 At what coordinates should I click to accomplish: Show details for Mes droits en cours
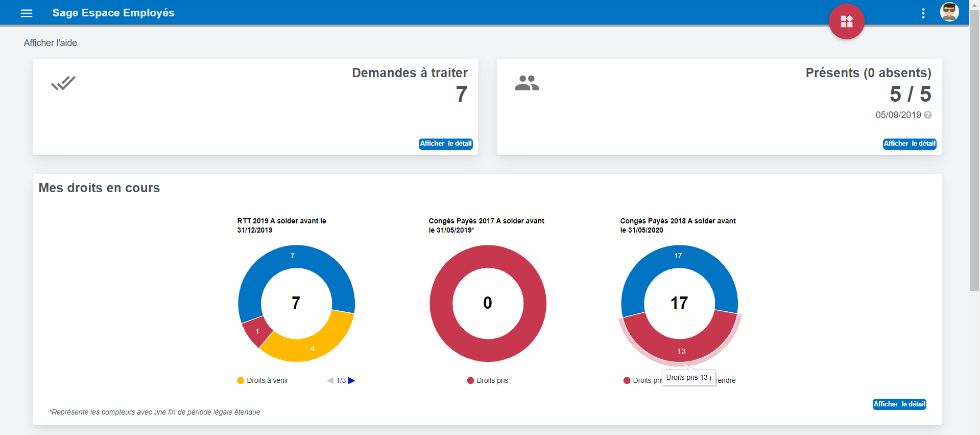[x=899, y=404]
